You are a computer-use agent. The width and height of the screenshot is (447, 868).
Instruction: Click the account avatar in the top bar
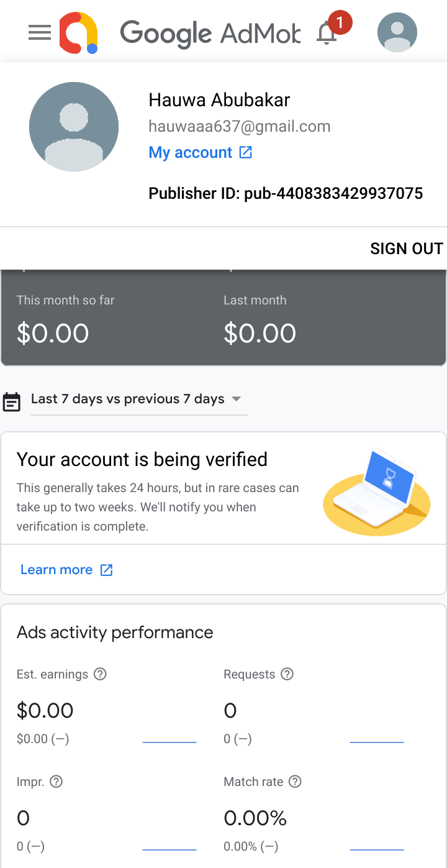click(x=397, y=32)
